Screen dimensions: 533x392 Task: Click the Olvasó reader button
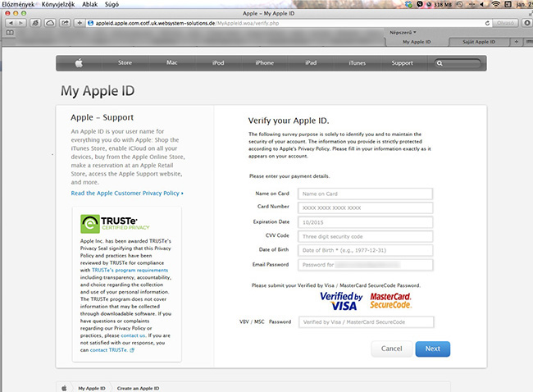505,23
